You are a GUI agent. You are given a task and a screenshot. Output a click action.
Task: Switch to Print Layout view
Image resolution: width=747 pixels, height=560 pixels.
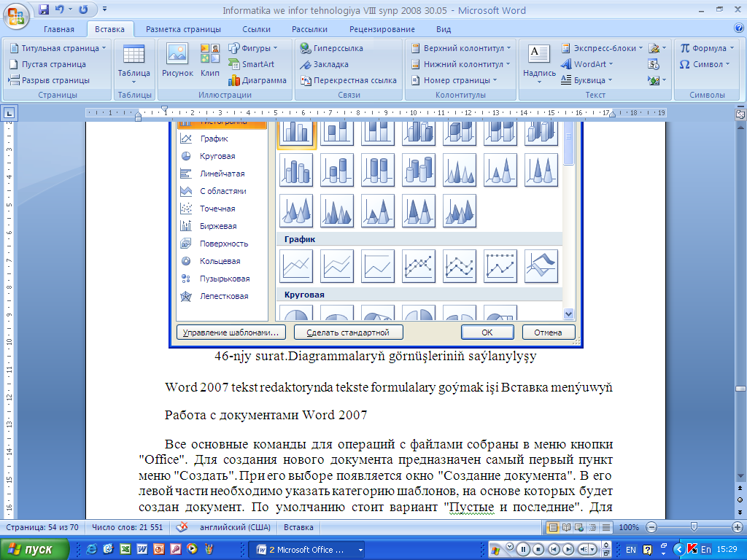click(553, 527)
